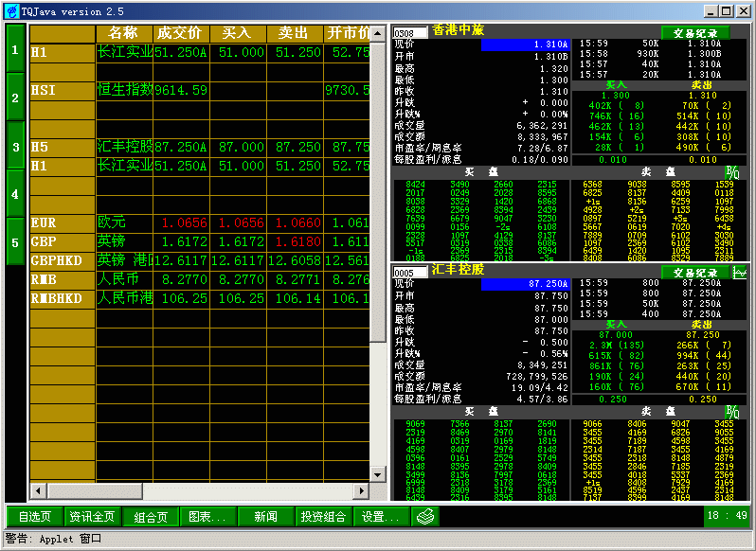Click the ratio value 19.09/4.42

(539, 388)
